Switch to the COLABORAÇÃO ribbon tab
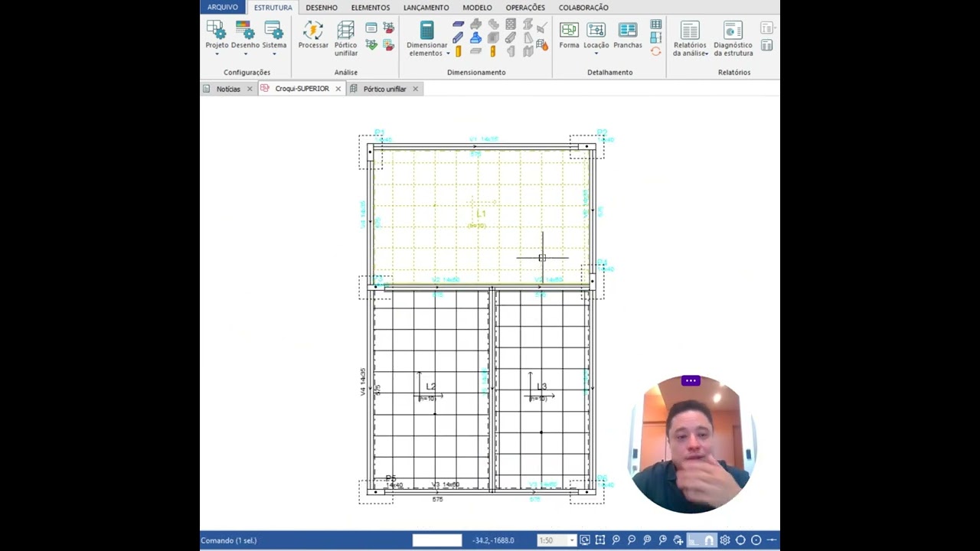 (583, 8)
